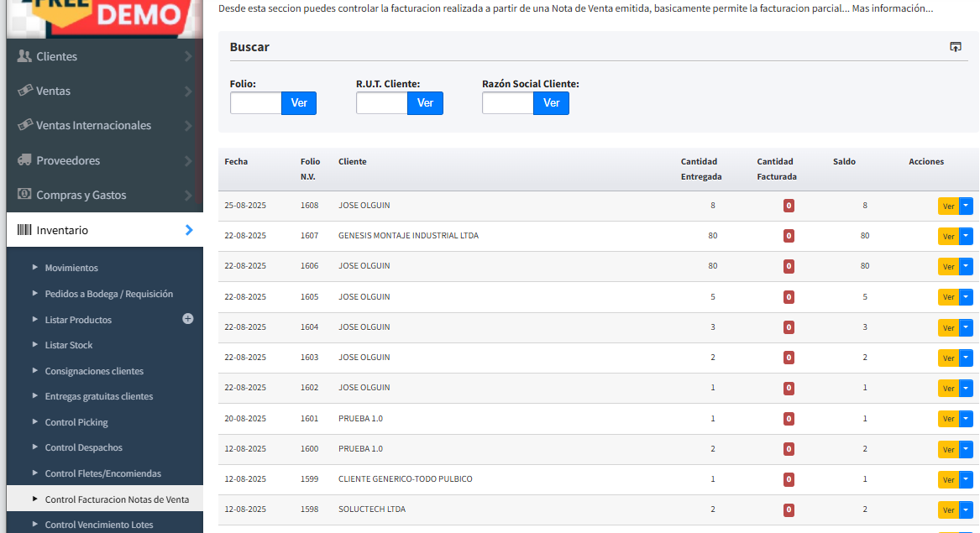
Task: Click red zero badge for folio 1608
Action: pyautogui.click(x=789, y=206)
